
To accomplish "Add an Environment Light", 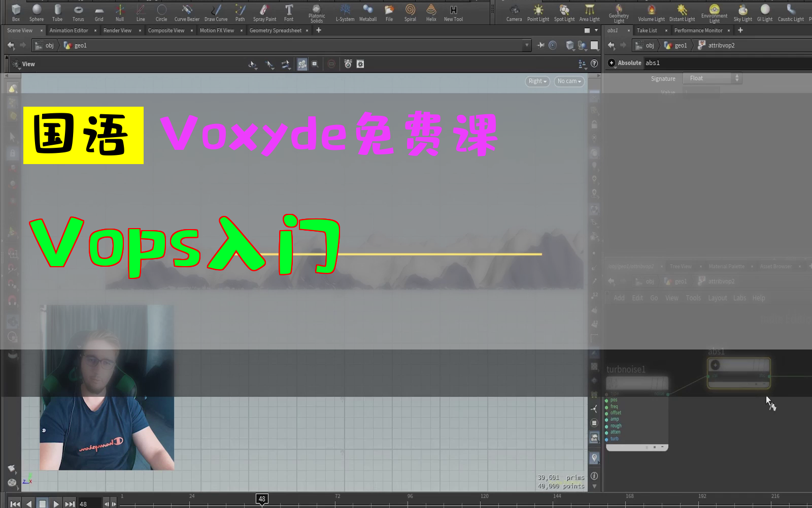I will tap(714, 14).
